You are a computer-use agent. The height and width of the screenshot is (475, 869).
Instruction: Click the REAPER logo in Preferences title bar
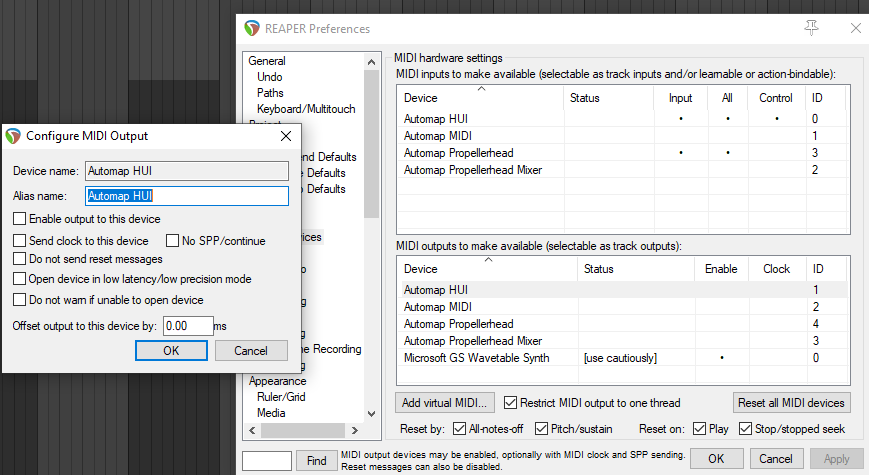(x=252, y=28)
